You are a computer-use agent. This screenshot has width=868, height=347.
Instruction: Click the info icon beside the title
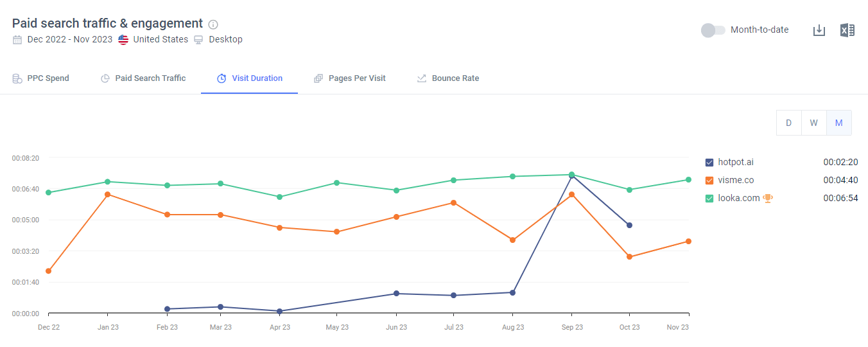coord(213,24)
